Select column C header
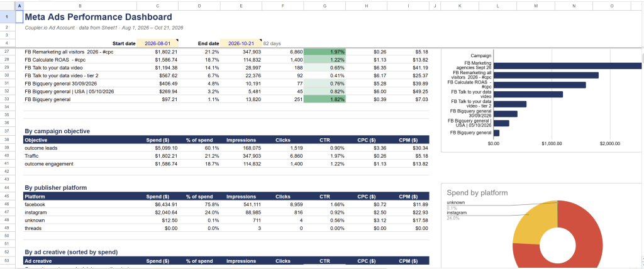644x269 pixels. pyautogui.click(x=157, y=6)
